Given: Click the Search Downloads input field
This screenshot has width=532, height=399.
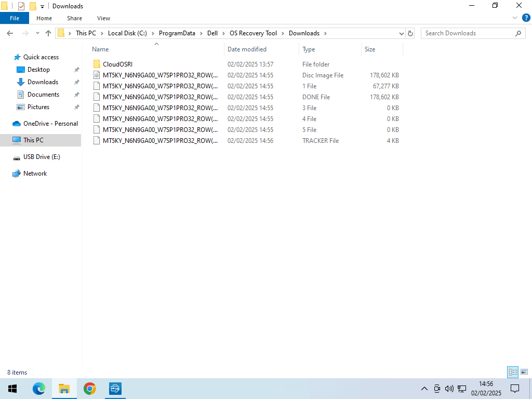Looking at the screenshot, I should pyautogui.click(x=468, y=33).
